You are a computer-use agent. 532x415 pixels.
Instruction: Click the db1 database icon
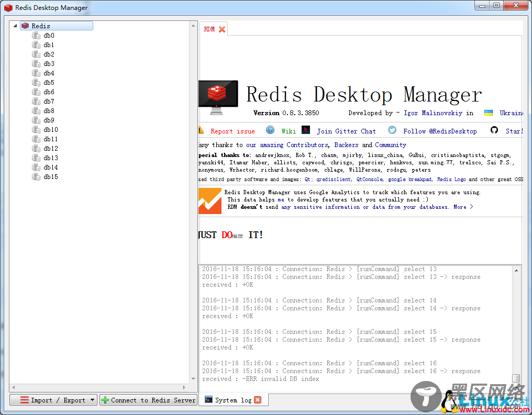tap(36, 45)
